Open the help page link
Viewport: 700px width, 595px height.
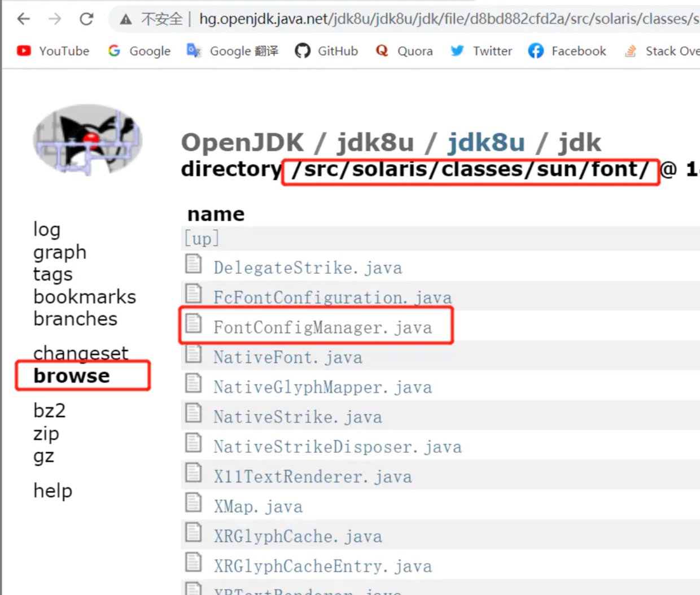(53, 491)
